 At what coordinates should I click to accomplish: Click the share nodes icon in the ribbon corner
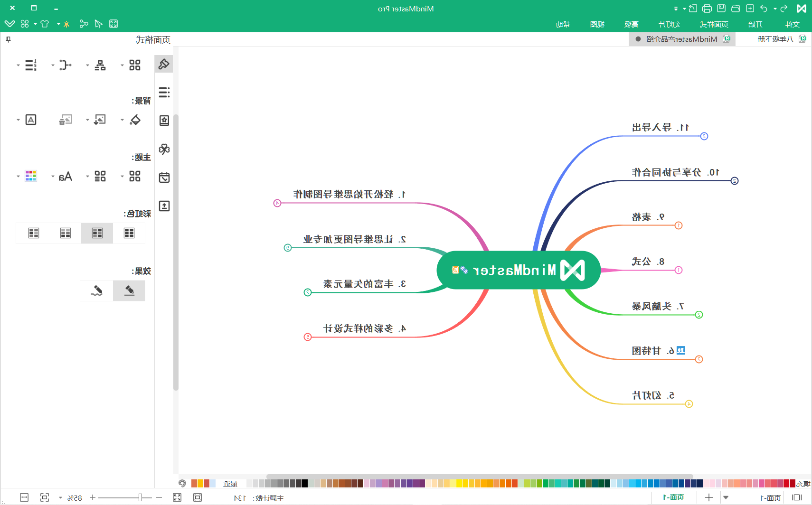[x=84, y=24]
